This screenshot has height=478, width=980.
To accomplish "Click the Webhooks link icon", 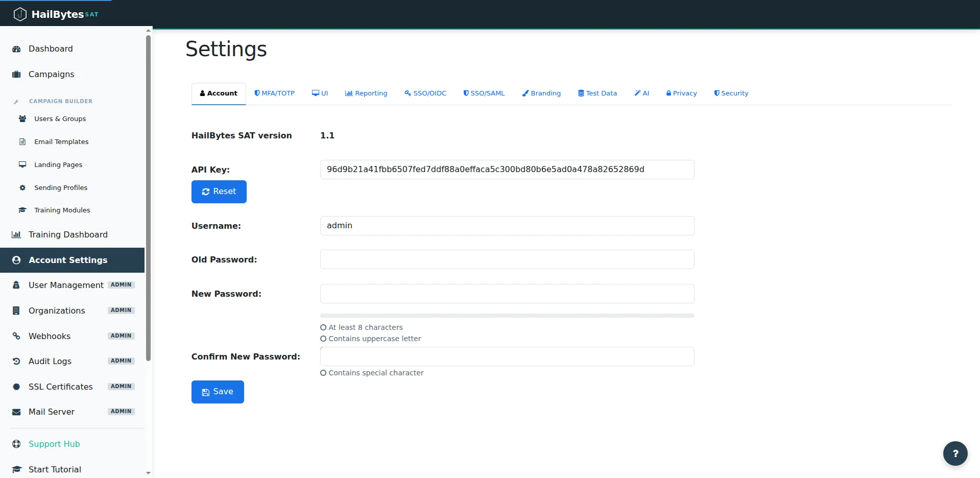I will click(x=15, y=336).
